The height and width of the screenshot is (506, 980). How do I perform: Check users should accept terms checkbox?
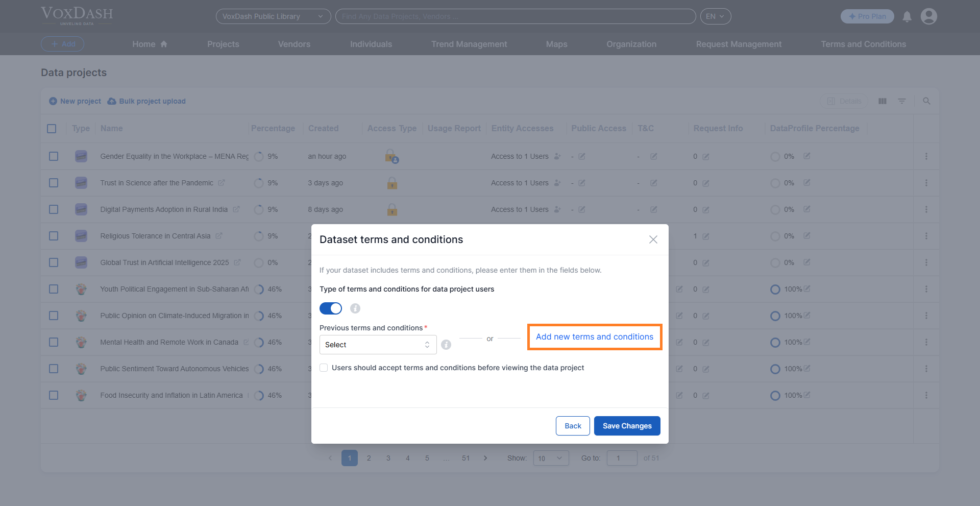tap(324, 368)
